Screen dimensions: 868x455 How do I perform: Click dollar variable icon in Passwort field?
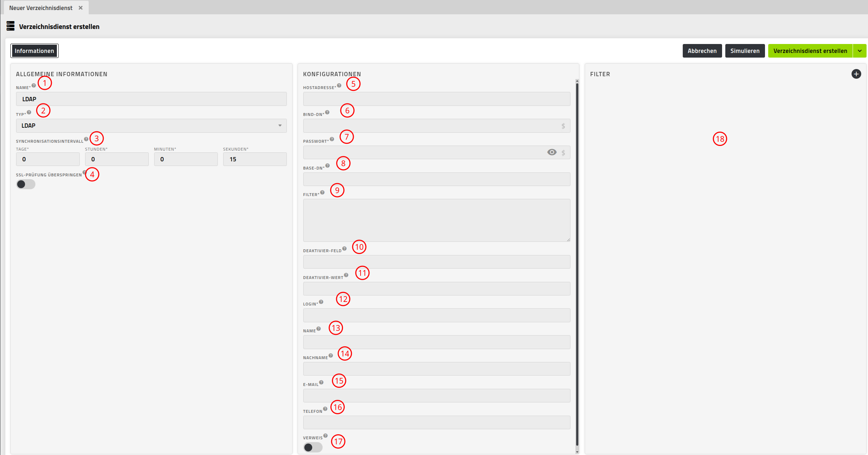point(563,153)
